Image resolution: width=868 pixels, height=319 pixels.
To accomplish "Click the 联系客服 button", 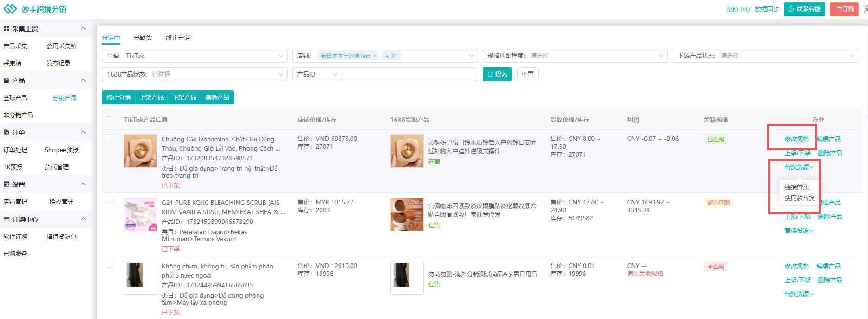I will click(805, 9).
